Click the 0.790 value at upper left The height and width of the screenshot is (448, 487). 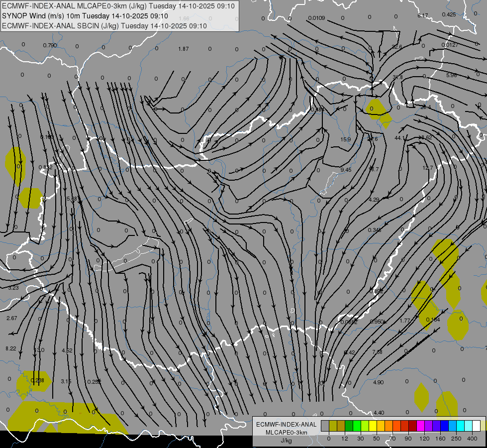click(x=50, y=45)
